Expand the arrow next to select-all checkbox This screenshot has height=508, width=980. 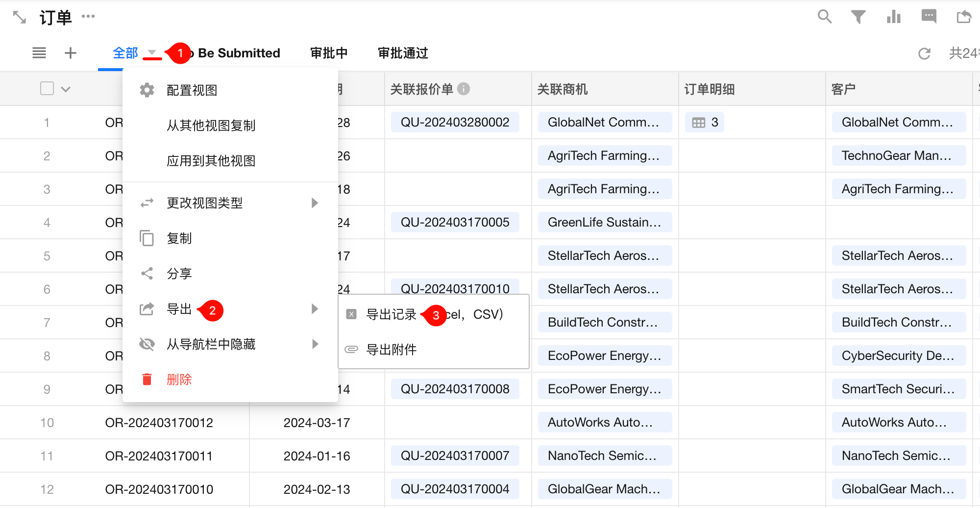66,89
